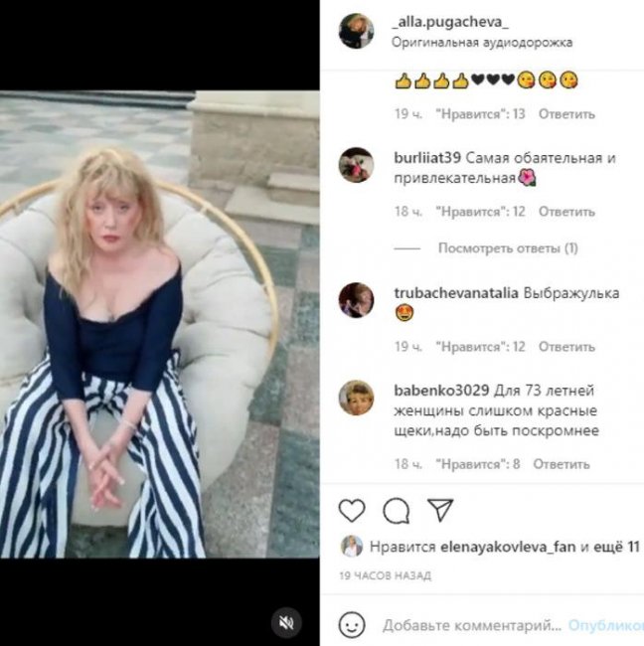The image size is (644, 646).
Task: Open babenko3029's avatar
Action: tap(356, 398)
